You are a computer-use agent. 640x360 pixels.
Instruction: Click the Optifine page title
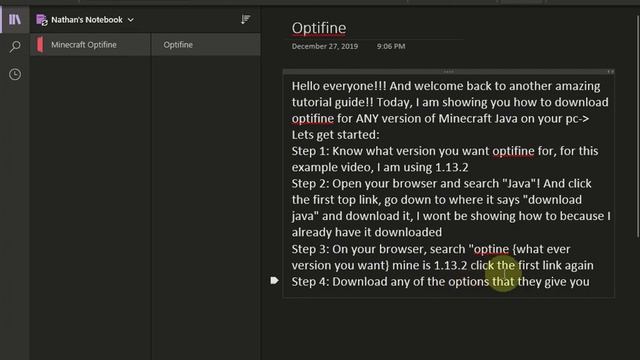[319, 28]
